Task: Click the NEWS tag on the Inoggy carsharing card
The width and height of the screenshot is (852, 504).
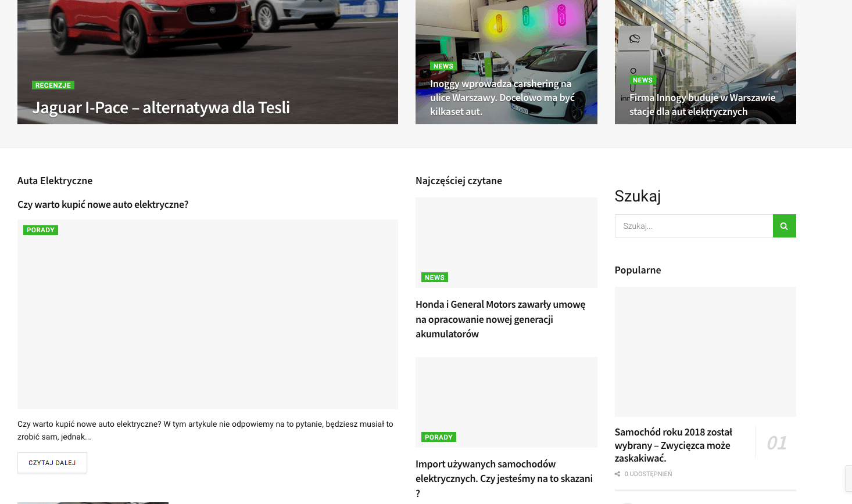Action: (443, 66)
